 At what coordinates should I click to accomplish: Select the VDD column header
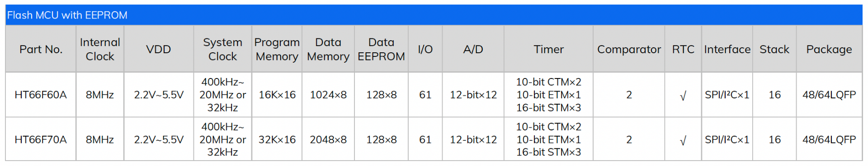[159, 49]
